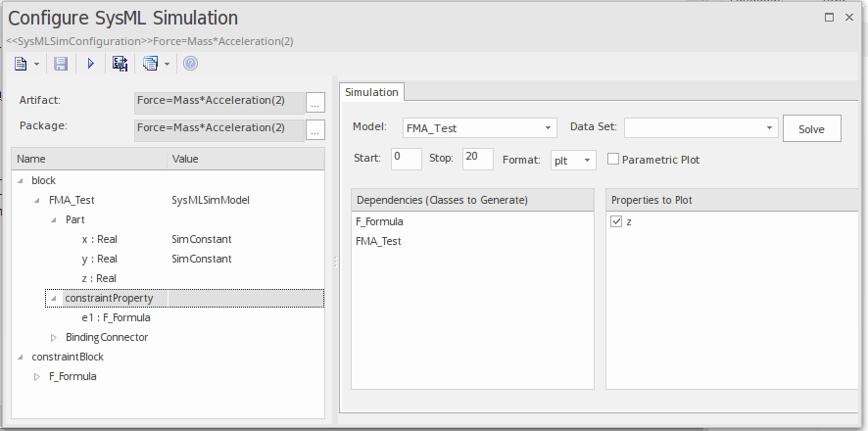Expand the F_Formula tree node
868x431 pixels.
(x=37, y=376)
